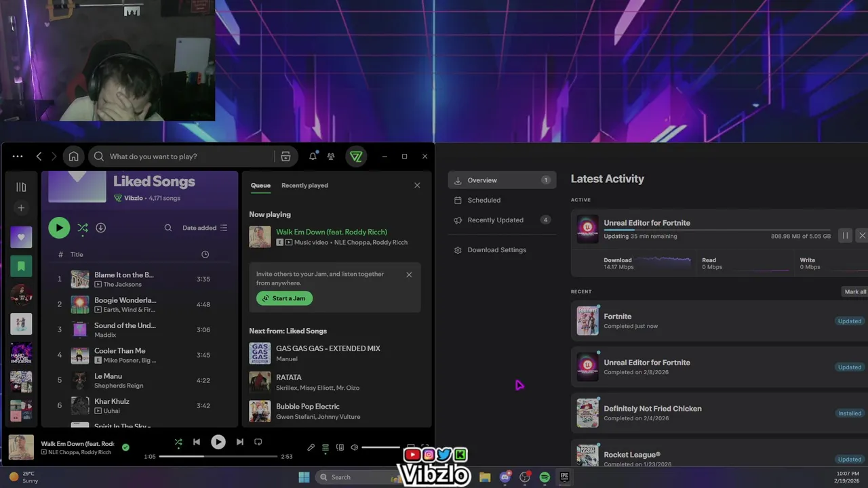
Task: Select Scheduled in Epic downloads sidebar
Action: pos(502,200)
